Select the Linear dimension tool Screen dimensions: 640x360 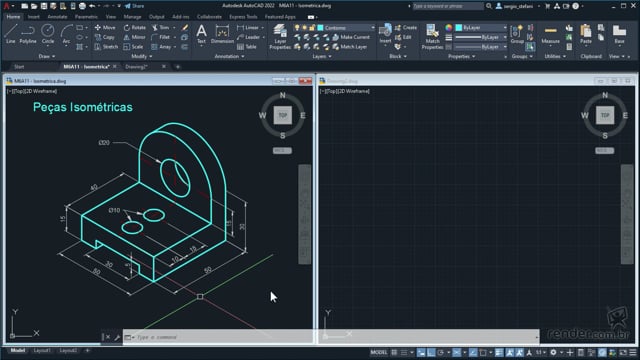248,27
